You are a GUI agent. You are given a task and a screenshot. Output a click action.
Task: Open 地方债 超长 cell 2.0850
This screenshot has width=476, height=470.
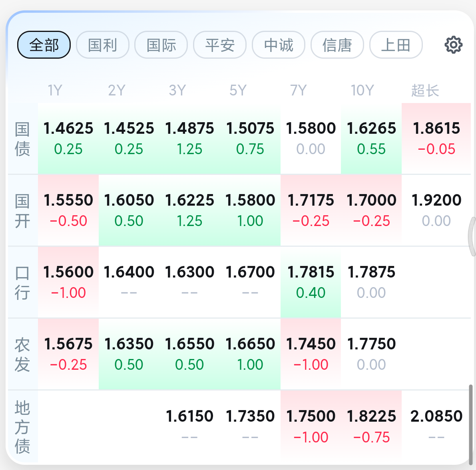436,426
